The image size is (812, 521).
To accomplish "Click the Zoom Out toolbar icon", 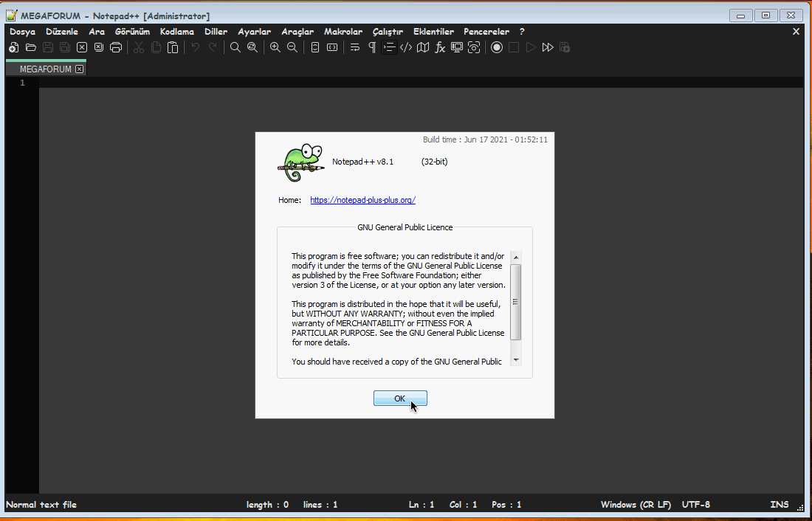I will click(292, 48).
